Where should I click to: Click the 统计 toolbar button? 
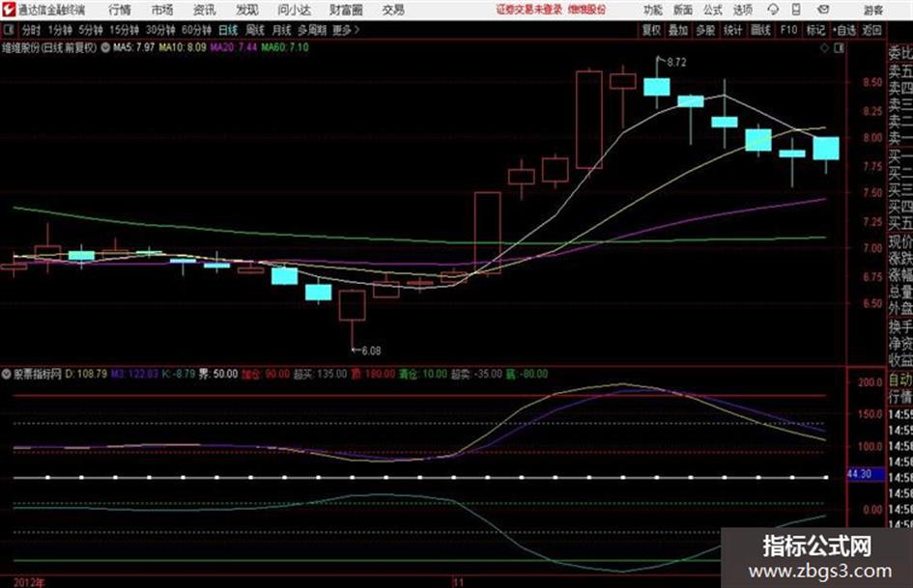[732, 30]
